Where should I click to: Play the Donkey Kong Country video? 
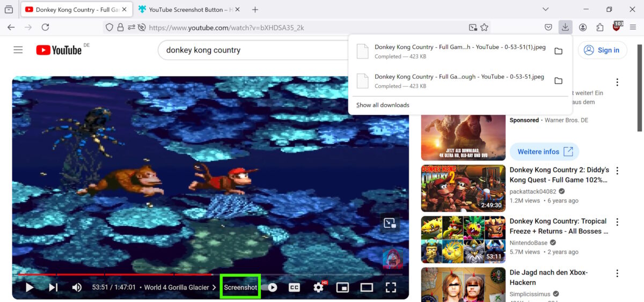pos(30,288)
